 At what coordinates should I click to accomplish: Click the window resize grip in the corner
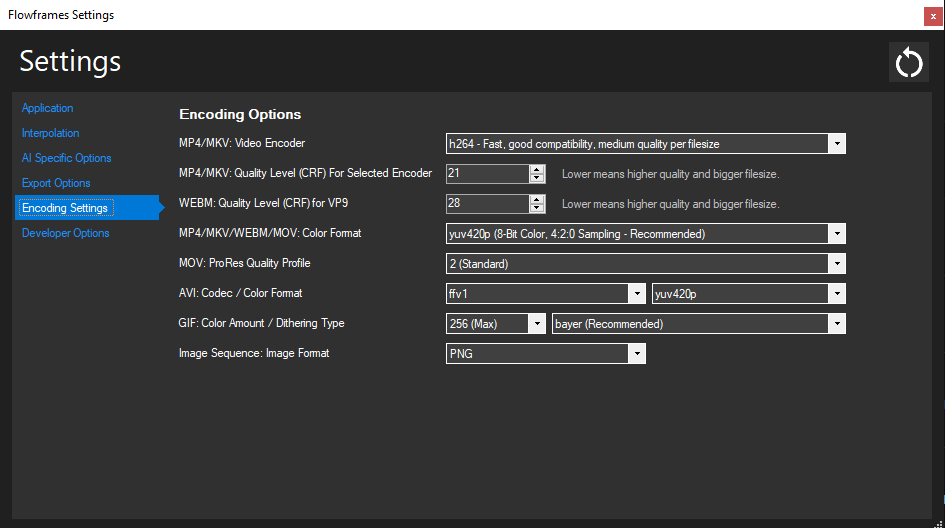click(x=938, y=523)
